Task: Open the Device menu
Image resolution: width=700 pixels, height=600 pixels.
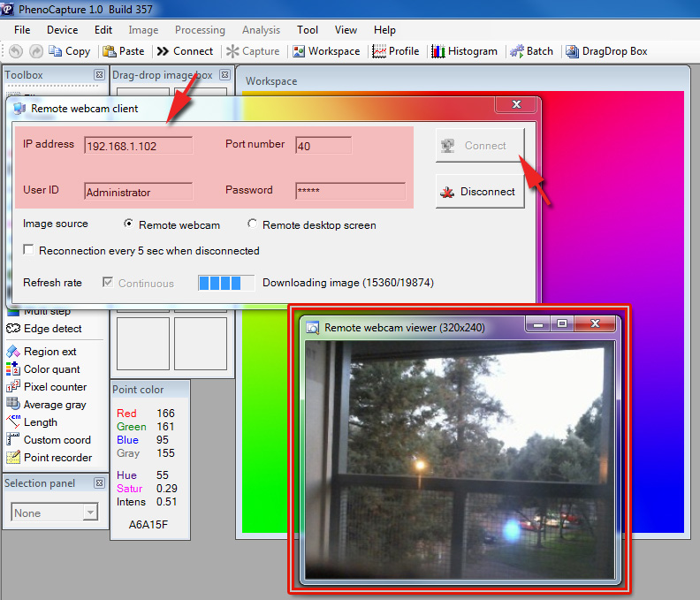Action: click(x=62, y=30)
